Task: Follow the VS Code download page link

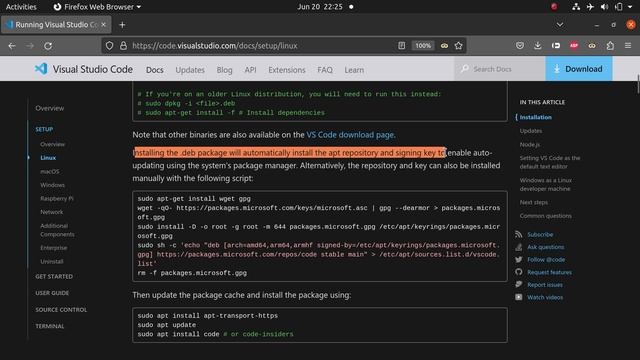Action: [350, 135]
